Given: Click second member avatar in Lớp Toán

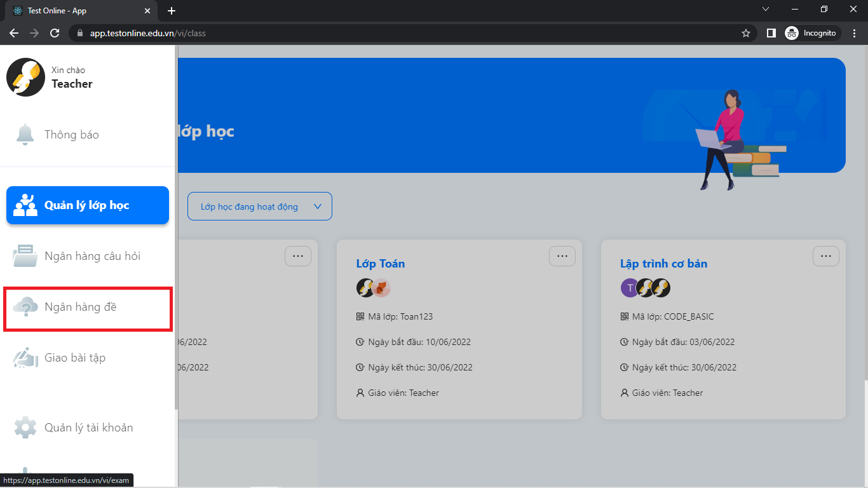Looking at the screenshot, I should point(381,288).
